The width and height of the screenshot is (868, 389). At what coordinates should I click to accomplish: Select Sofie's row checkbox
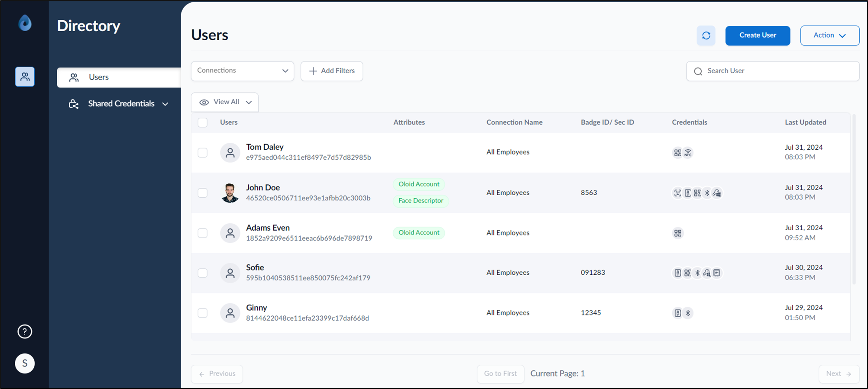(202, 273)
